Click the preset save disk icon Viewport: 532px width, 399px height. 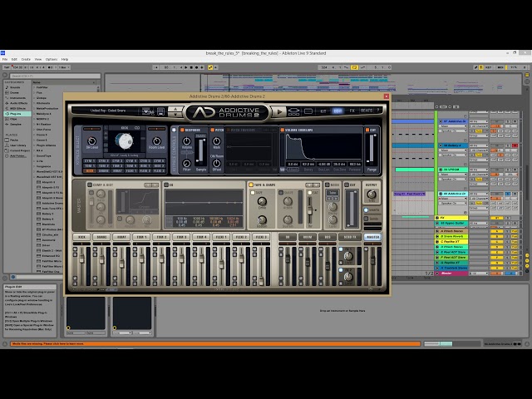click(x=160, y=111)
